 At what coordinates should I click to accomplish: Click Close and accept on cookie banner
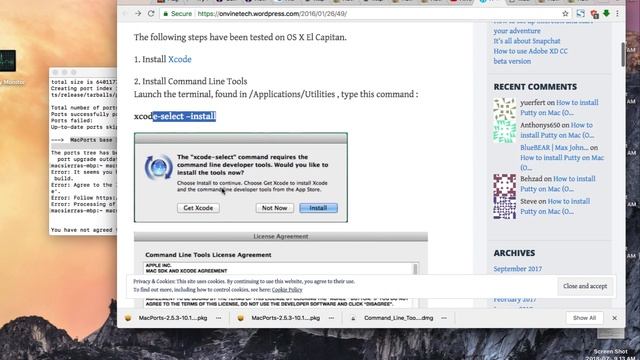[x=585, y=286]
